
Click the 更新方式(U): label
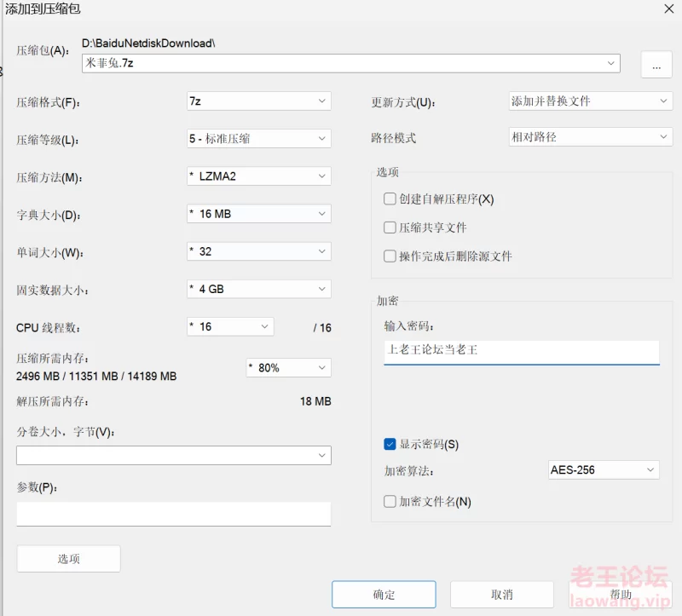[403, 102]
